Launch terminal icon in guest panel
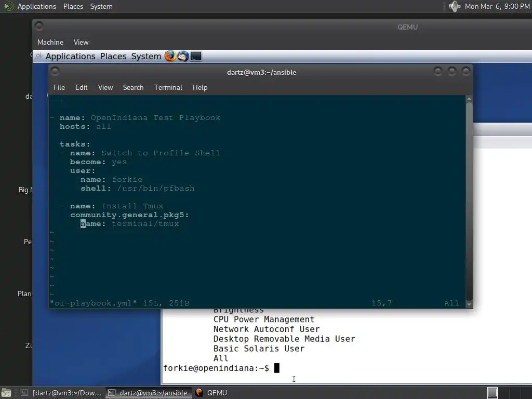This screenshot has width=532, height=399. pos(196,56)
